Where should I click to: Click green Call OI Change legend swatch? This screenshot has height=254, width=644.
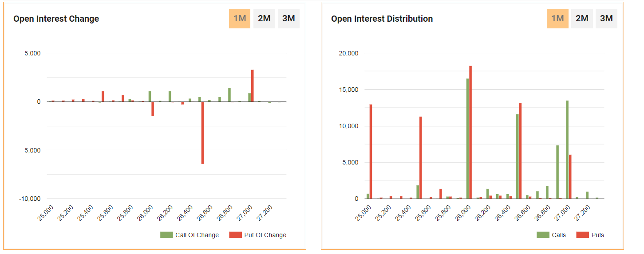click(x=166, y=235)
